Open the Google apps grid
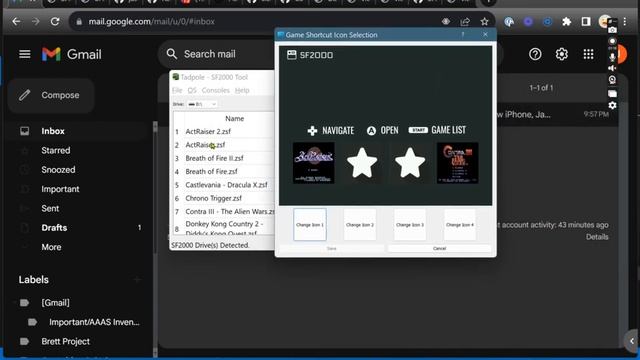This screenshot has width=640, height=360. (588, 54)
